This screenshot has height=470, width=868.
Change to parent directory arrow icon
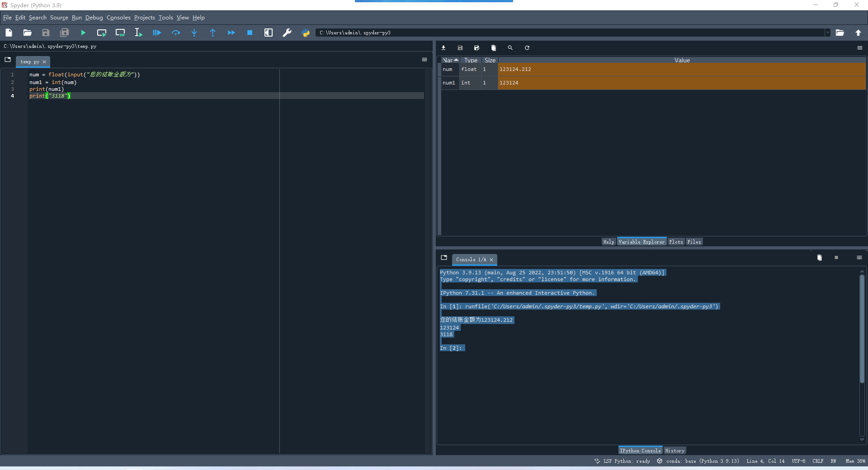pyautogui.click(x=858, y=33)
